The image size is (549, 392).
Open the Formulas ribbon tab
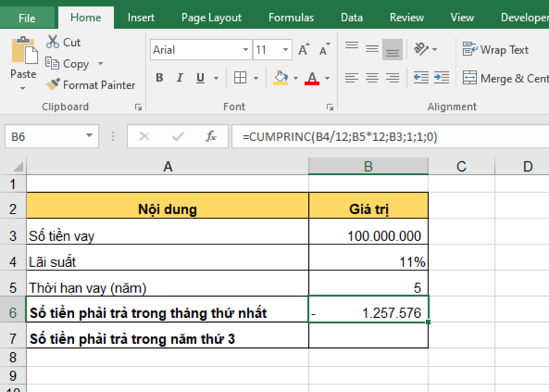[291, 18]
